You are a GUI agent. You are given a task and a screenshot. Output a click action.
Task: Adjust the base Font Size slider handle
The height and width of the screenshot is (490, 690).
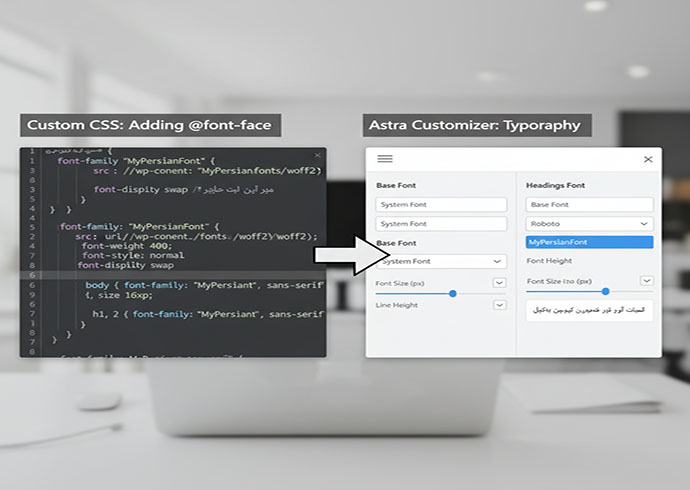(x=452, y=293)
